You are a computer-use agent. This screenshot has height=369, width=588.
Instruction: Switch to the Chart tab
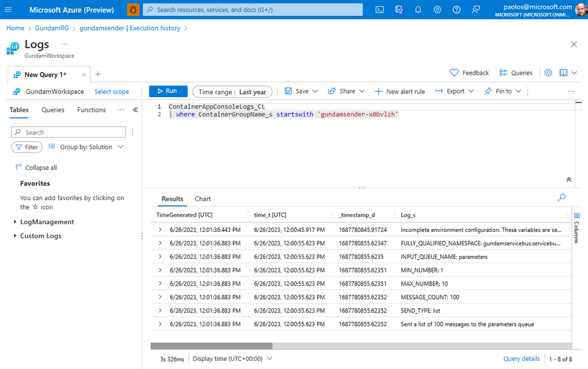pos(203,199)
